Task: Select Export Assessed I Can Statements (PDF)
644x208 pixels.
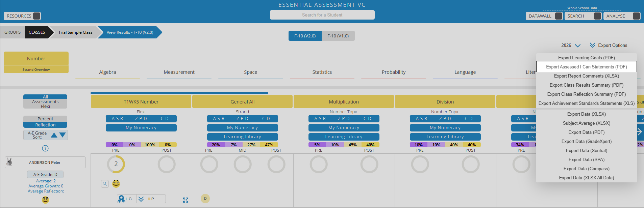Action: [587, 67]
